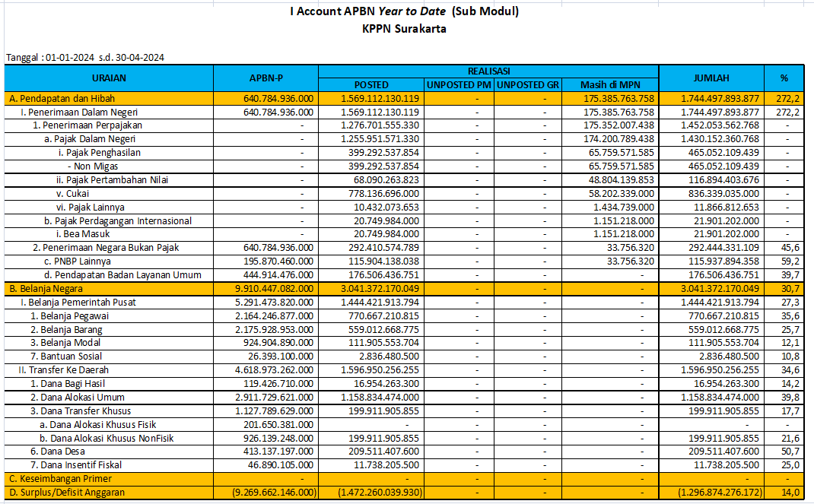Screen dimensions: 814x504
Task: Click Surplus/Defisit APBN-P (9.269.662.146.000)
Action: pyautogui.click(x=274, y=493)
